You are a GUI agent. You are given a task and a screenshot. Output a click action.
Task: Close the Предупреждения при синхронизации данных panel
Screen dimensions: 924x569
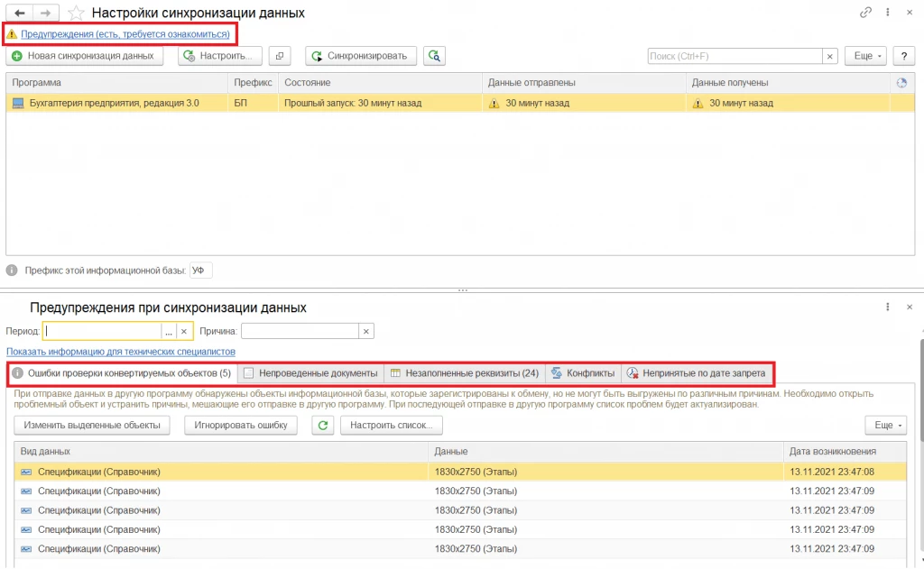910,307
